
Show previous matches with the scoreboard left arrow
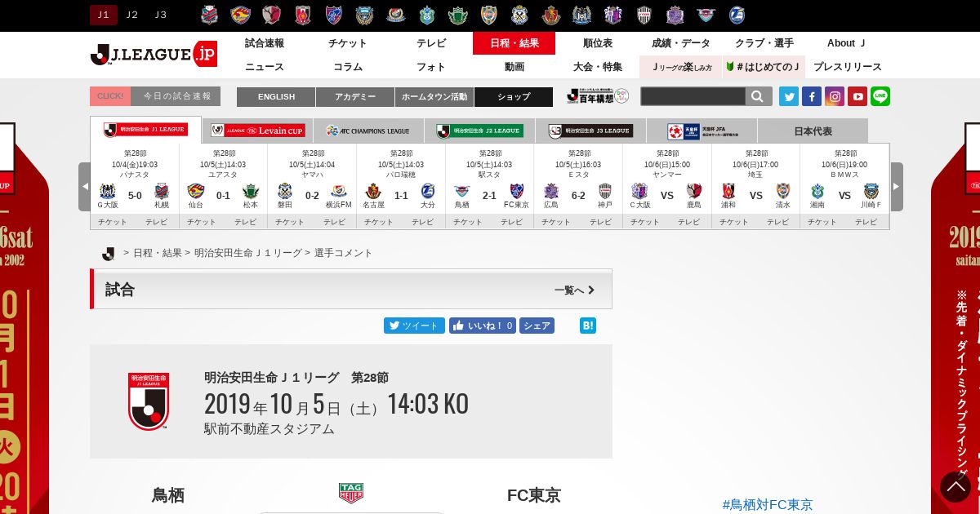click(x=84, y=187)
